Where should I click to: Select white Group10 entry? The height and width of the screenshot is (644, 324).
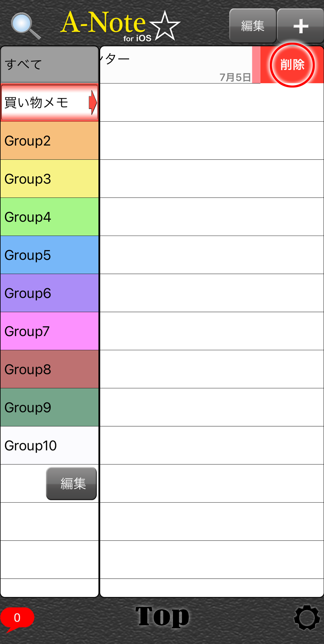50,445
